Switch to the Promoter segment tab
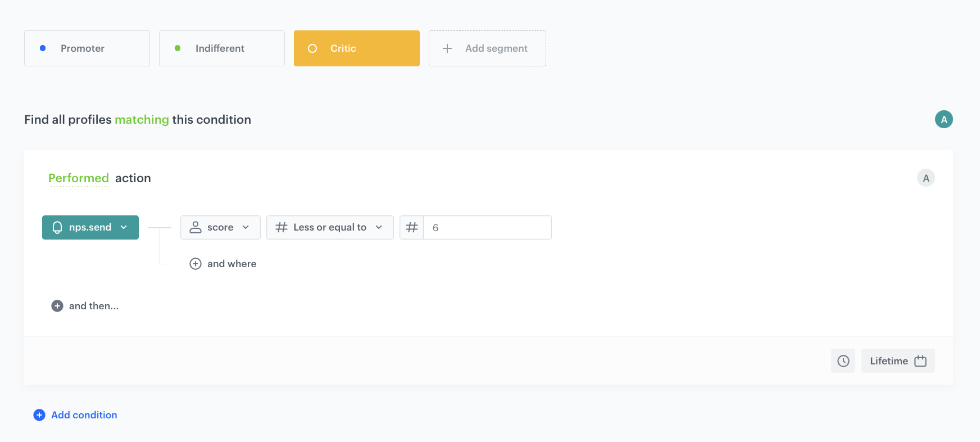This screenshot has height=442, width=980. 87,48
